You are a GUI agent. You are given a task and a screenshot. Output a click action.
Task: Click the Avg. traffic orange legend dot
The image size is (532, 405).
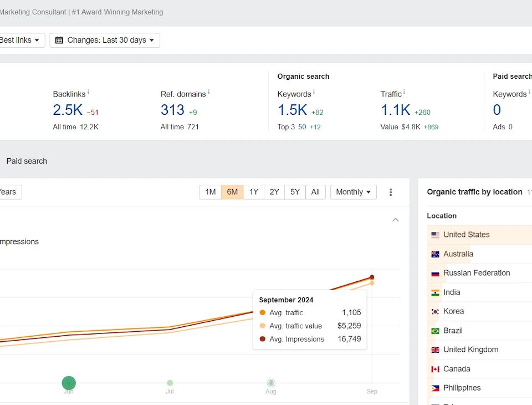(x=262, y=312)
